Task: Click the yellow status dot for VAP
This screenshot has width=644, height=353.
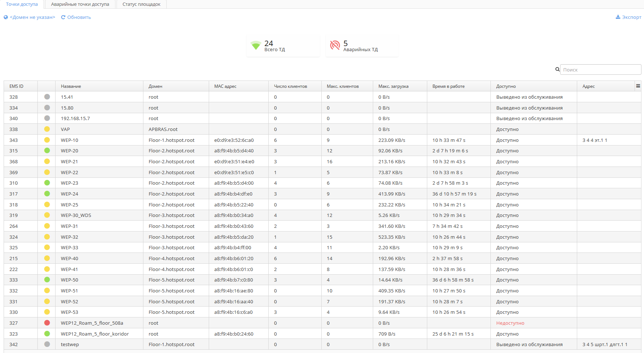Action: (x=47, y=129)
